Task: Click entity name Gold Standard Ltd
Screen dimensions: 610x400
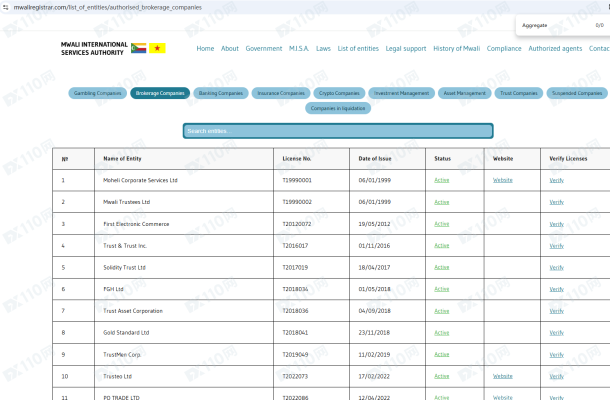Action: point(126,333)
